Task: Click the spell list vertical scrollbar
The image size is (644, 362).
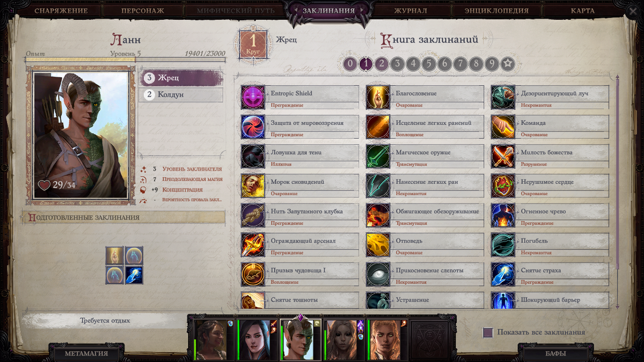Action: point(617,191)
